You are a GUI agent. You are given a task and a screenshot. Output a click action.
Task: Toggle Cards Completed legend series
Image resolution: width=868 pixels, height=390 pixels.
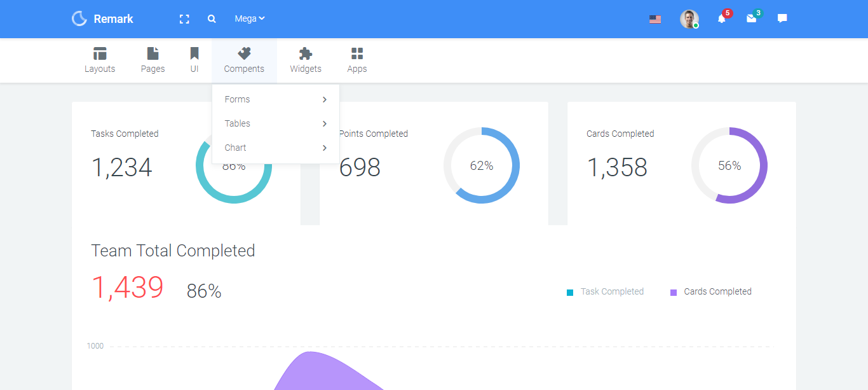(x=711, y=292)
